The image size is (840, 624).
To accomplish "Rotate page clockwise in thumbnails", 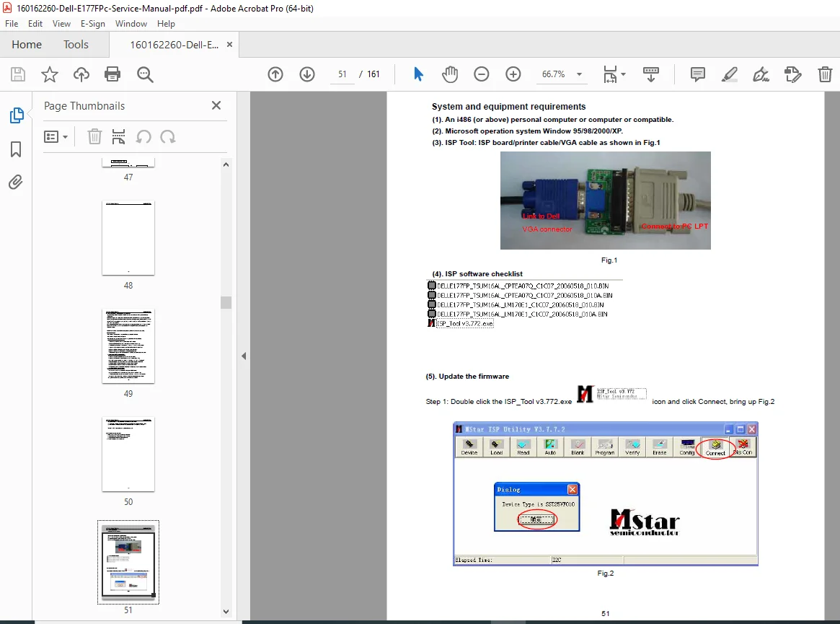I will (x=168, y=136).
